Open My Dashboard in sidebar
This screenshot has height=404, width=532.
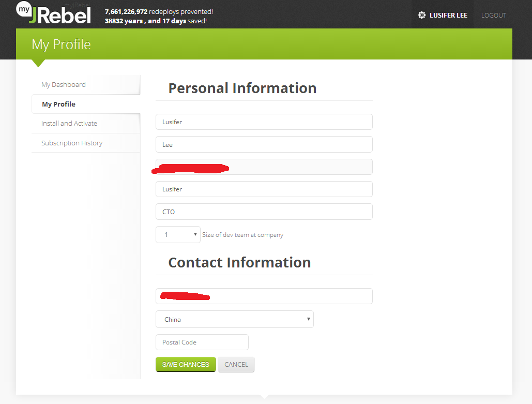(64, 84)
